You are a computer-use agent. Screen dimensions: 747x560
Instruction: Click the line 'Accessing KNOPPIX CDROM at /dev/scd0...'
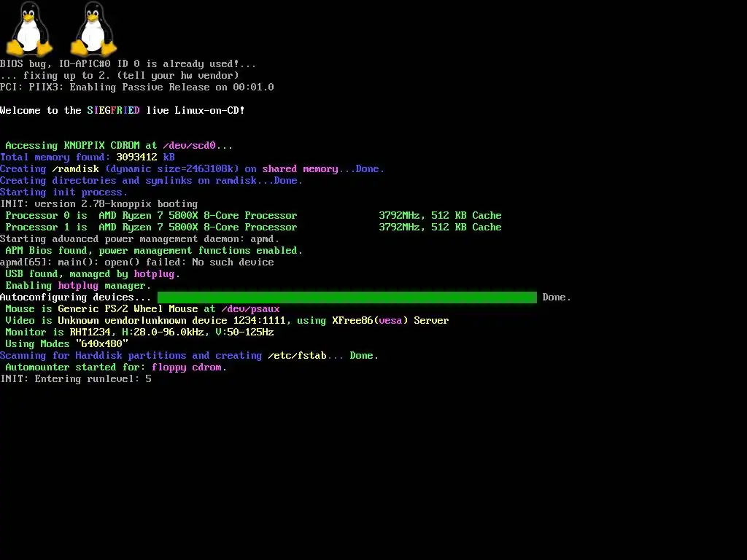click(x=119, y=146)
